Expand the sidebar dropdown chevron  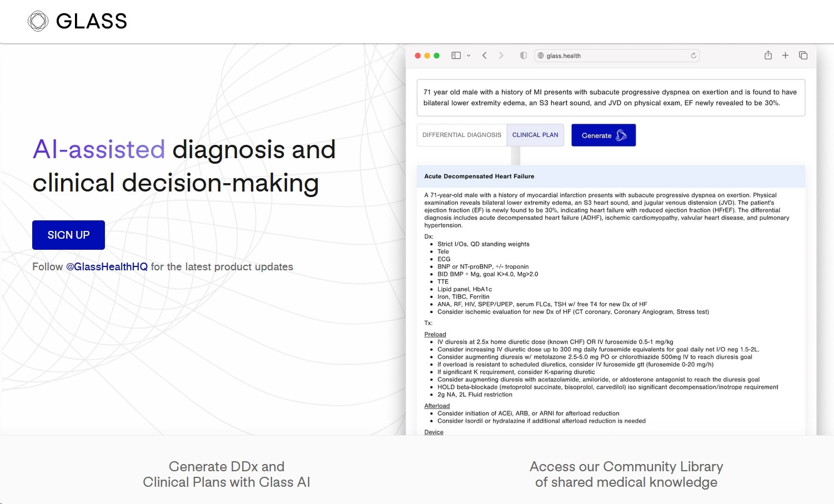(x=469, y=56)
